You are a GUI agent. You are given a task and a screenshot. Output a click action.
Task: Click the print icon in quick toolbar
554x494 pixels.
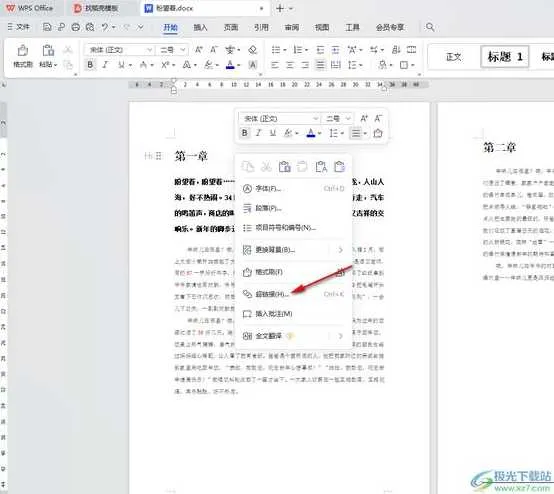76,27
